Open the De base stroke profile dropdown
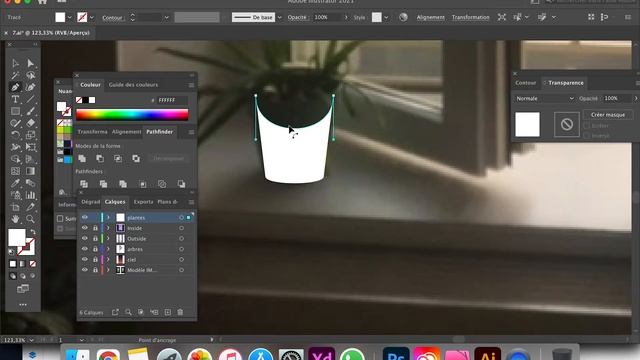Screen dimensions: 640x360 point(280,18)
